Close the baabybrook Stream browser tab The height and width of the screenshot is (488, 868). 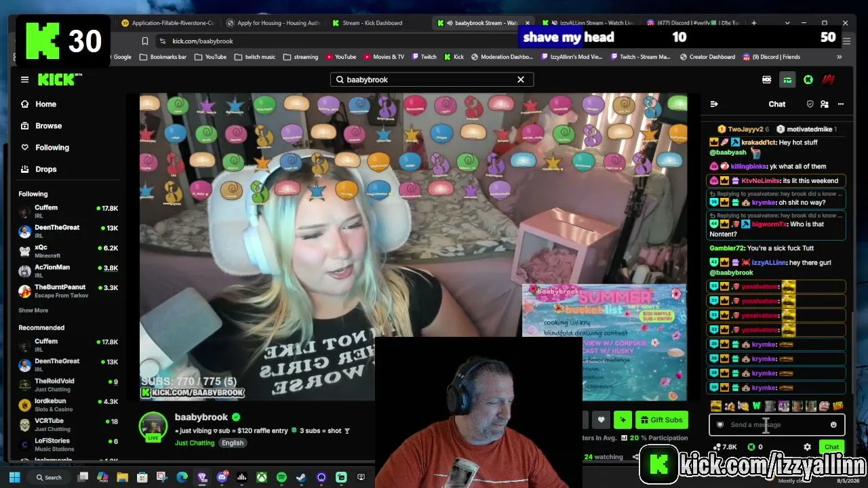tap(528, 23)
